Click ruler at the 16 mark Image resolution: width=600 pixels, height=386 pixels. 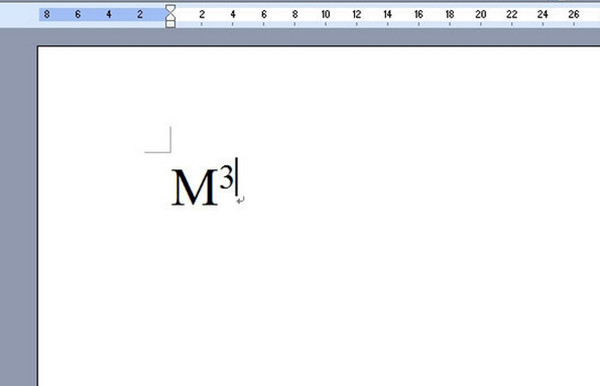click(419, 15)
